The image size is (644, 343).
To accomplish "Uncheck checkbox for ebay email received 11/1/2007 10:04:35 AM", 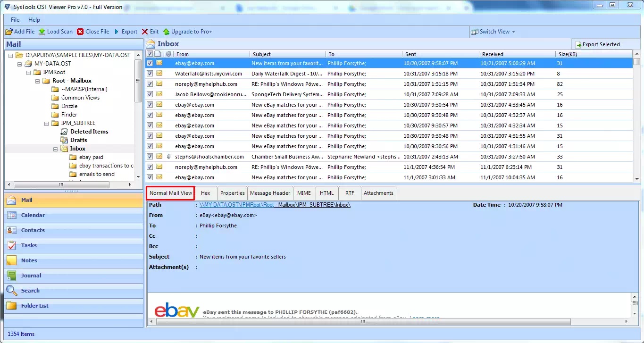I will point(150,177).
